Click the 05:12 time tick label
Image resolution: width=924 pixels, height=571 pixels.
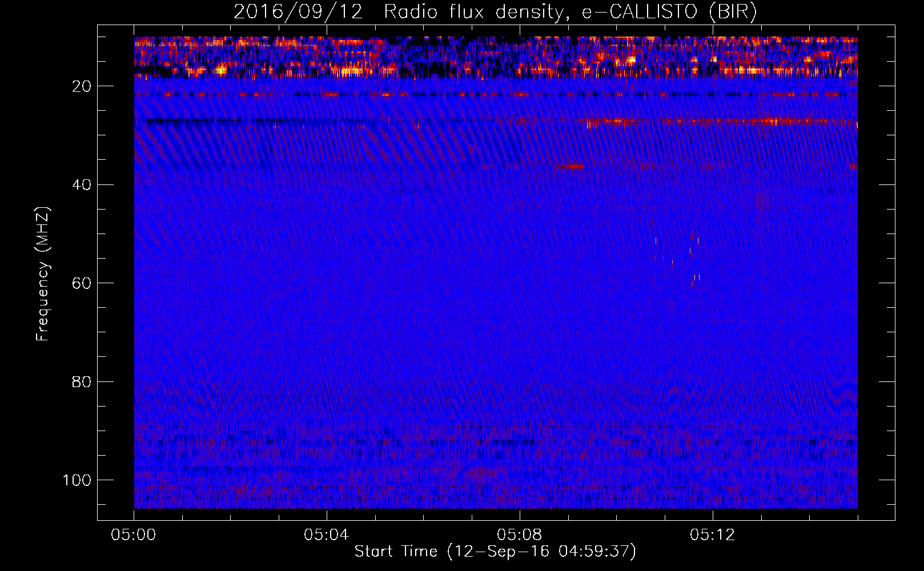coord(713,535)
